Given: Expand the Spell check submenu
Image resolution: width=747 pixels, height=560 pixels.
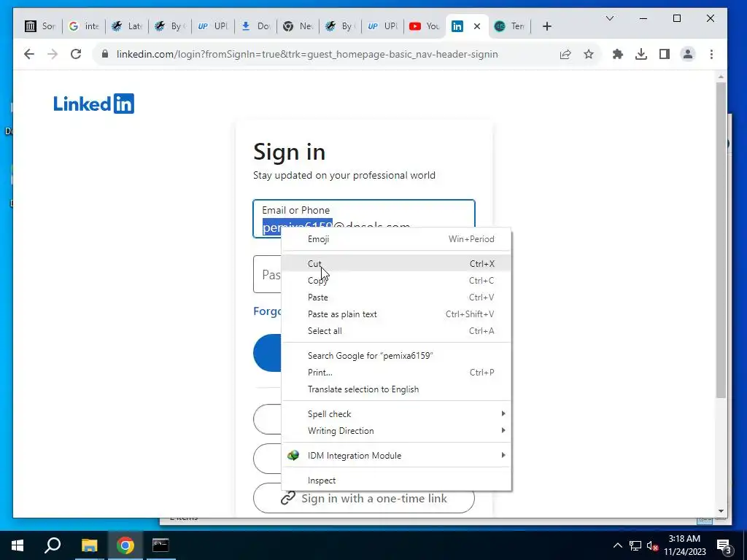Looking at the screenshot, I should click(x=396, y=414).
